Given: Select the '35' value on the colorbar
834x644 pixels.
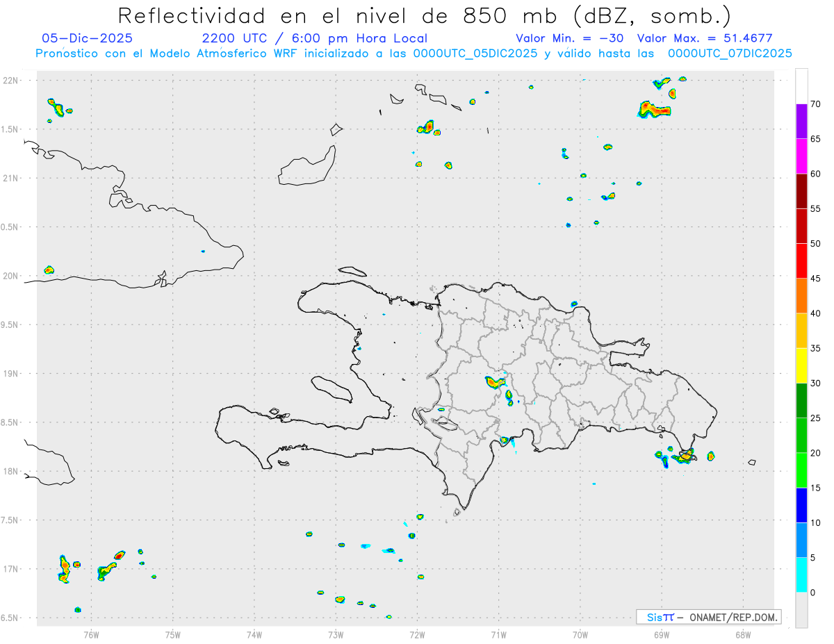Looking at the screenshot, I should tap(815, 349).
